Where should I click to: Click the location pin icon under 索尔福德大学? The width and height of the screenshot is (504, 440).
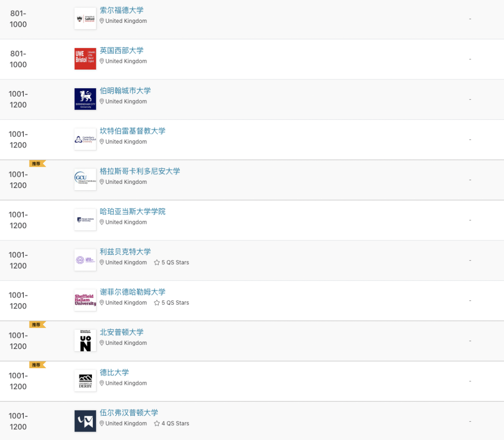(102, 21)
